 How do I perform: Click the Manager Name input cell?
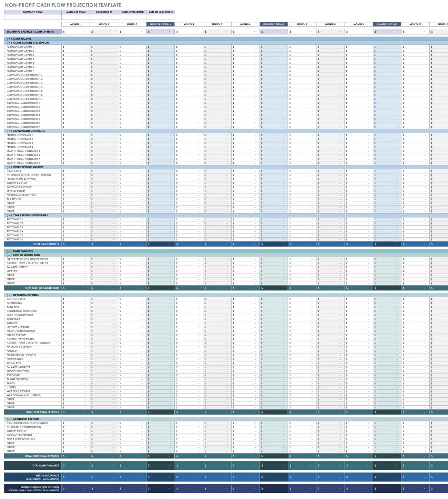(x=76, y=17)
